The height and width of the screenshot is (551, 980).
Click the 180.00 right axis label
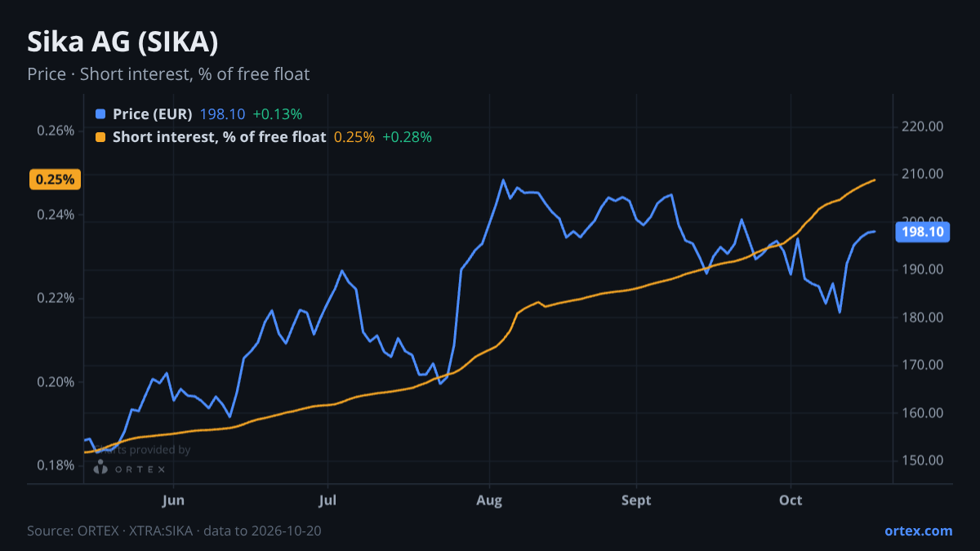click(924, 318)
